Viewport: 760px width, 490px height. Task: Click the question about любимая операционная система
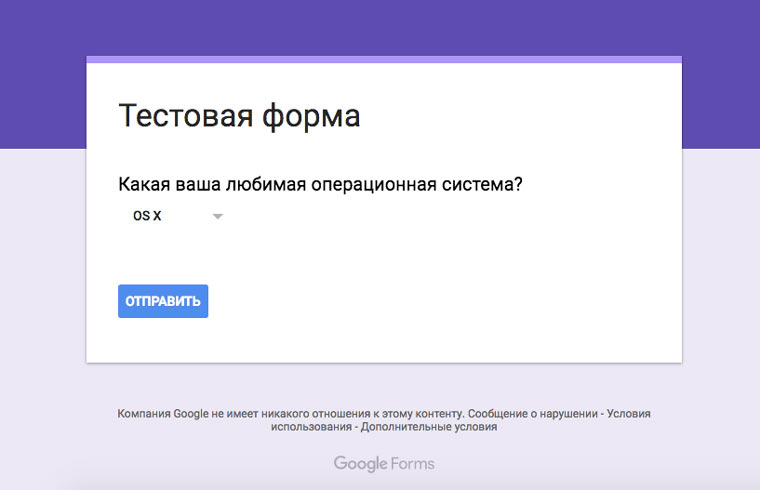click(x=320, y=184)
